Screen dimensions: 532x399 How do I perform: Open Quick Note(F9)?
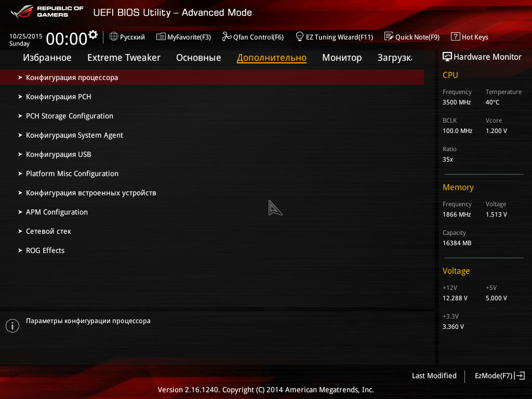[412, 37]
